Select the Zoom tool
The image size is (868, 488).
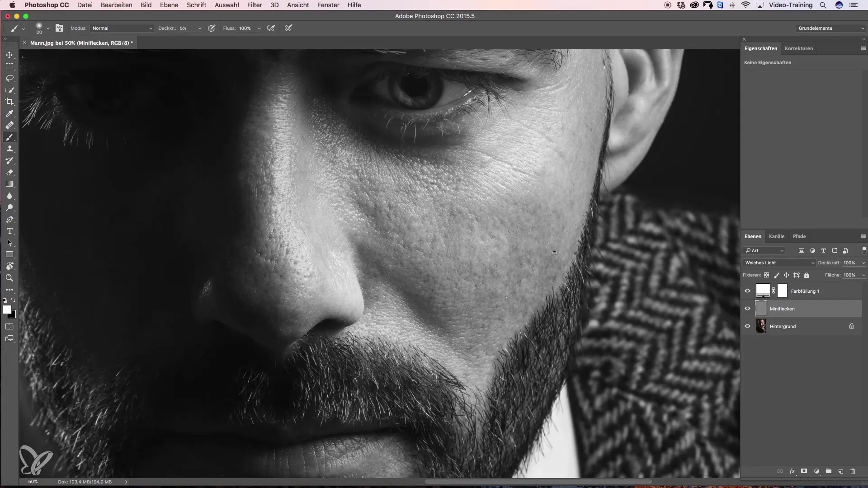(x=9, y=278)
